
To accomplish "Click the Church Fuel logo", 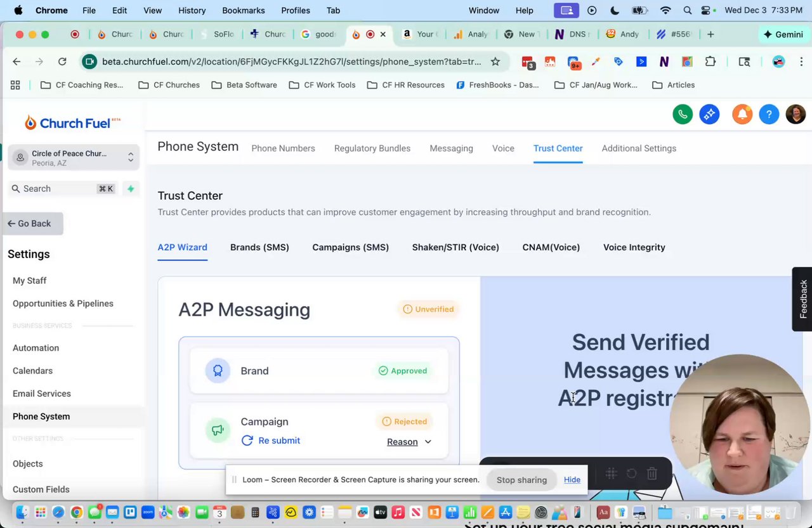I will (73, 122).
